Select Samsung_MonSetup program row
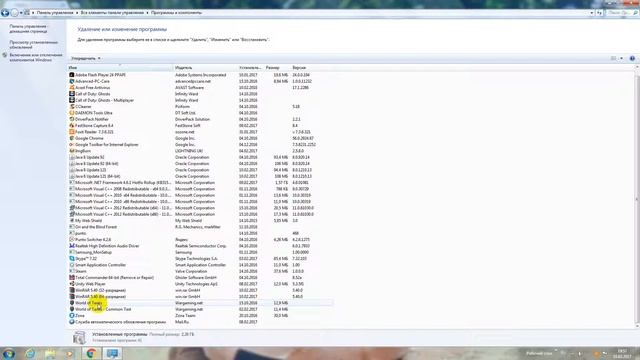 tap(200, 252)
